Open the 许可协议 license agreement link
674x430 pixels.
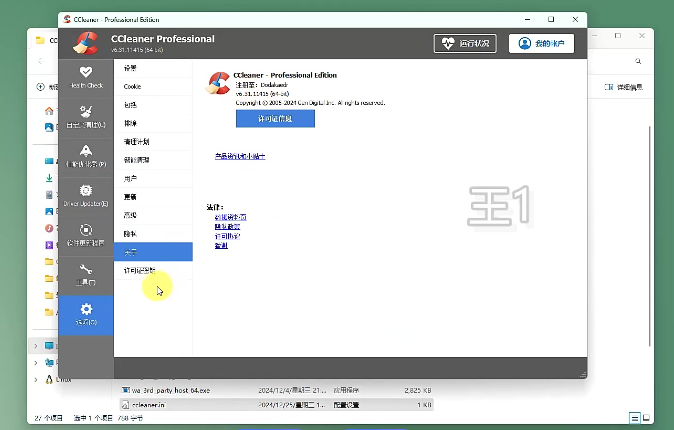click(x=227, y=236)
